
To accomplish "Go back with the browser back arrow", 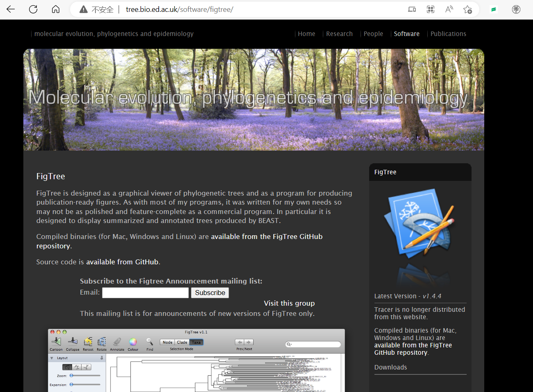I will (x=11, y=9).
